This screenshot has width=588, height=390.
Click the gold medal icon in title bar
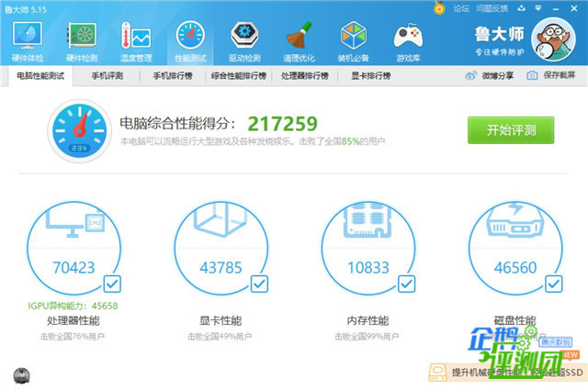439,8
